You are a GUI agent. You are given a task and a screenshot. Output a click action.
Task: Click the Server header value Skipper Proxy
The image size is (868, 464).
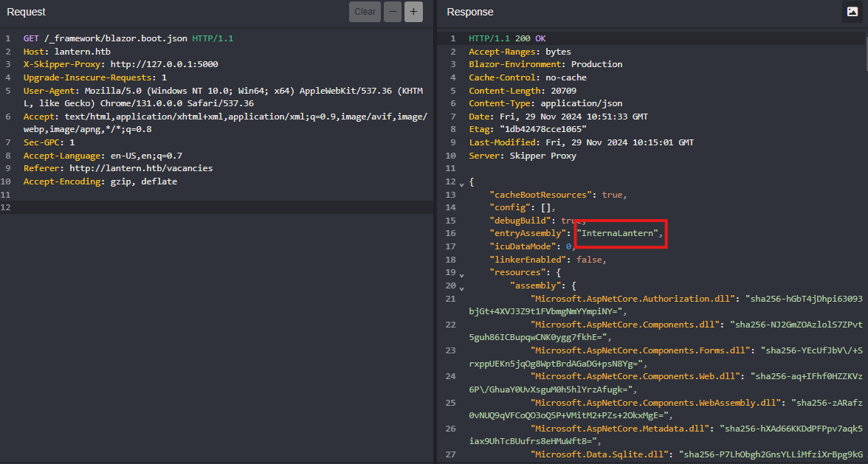pyautogui.click(x=542, y=156)
